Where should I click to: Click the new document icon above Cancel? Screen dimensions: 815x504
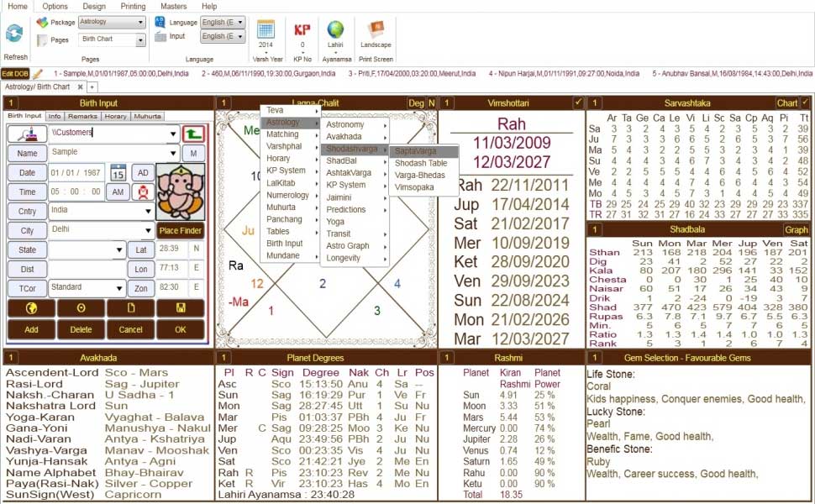point(130,308)
